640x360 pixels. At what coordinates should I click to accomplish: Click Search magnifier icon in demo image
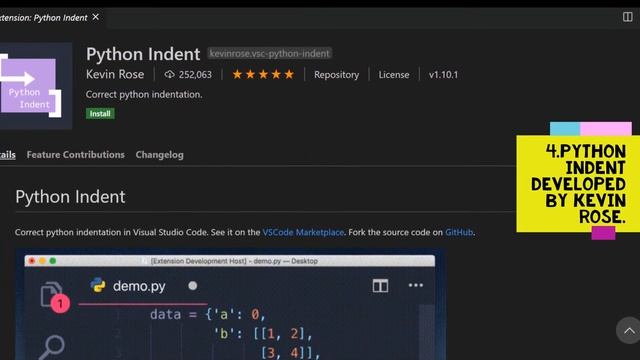[x=52, y=347]
